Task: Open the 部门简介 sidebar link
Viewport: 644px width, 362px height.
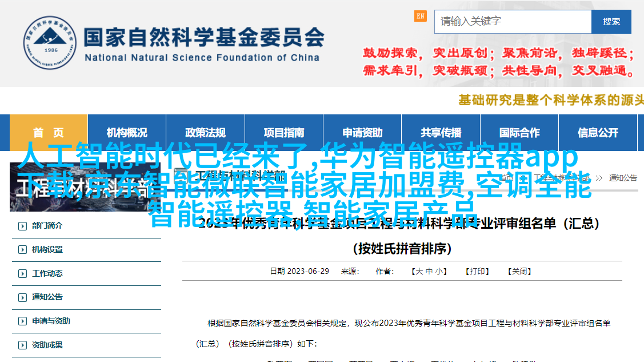Action: (x=47, y=225)
